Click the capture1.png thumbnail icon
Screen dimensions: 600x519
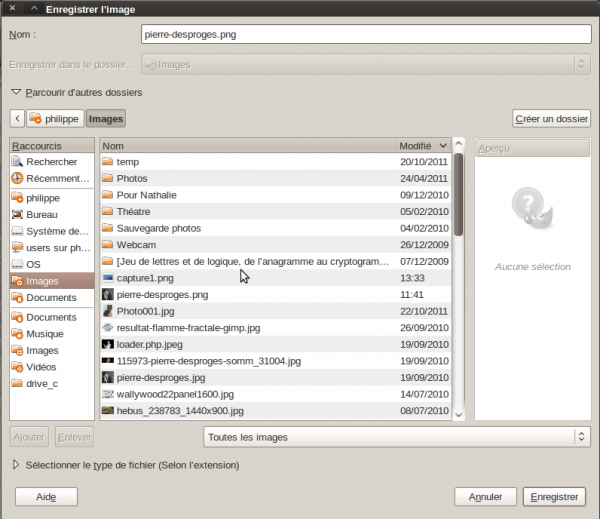click(x=108, y=278)
